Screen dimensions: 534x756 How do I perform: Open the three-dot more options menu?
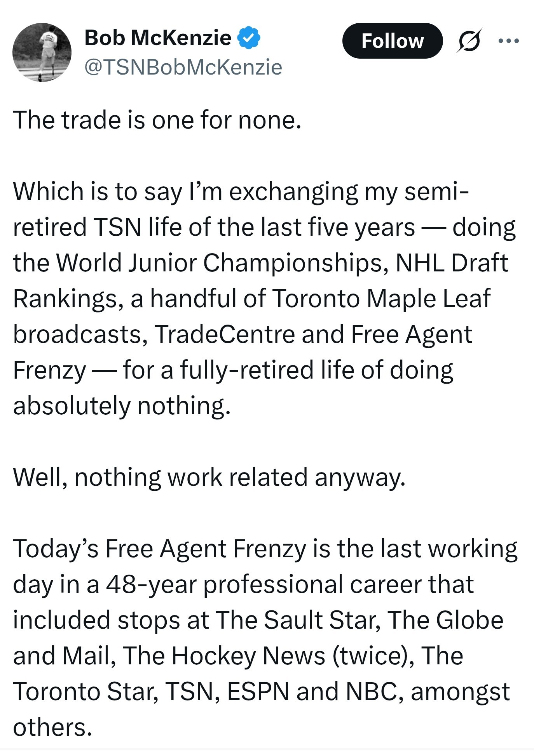pyautogui.click(x=510, y=40)
